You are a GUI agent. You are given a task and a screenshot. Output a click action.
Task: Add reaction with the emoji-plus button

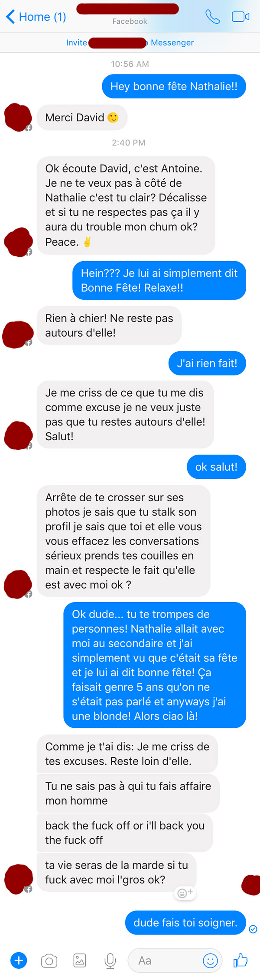tap(185, 893)
